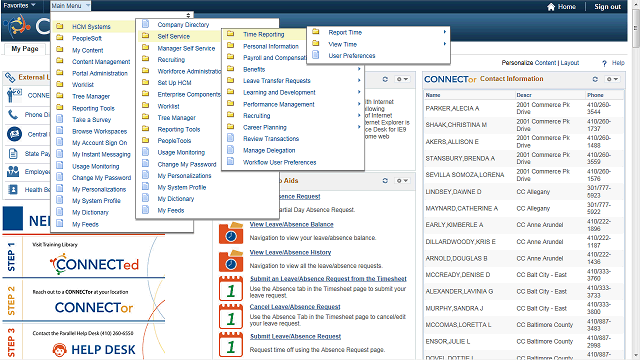Refresh the CONNECTor Contact Information pagelet
Viewport: 640px width, 360px height.
tap(595, 79)
